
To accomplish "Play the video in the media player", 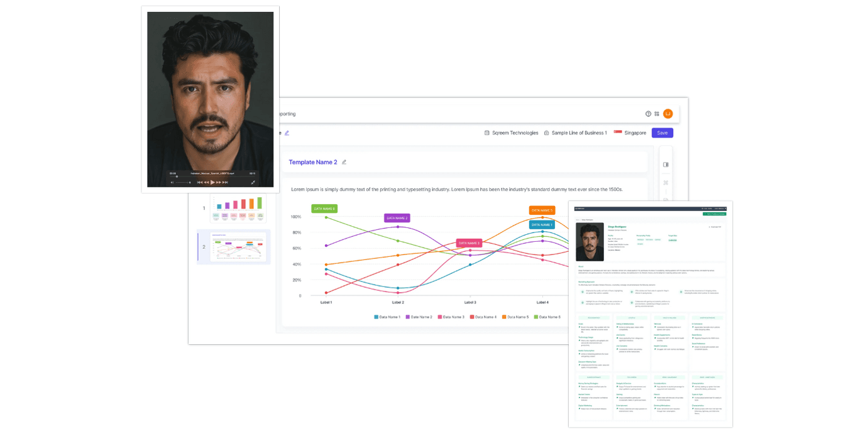I will point(212,182).
